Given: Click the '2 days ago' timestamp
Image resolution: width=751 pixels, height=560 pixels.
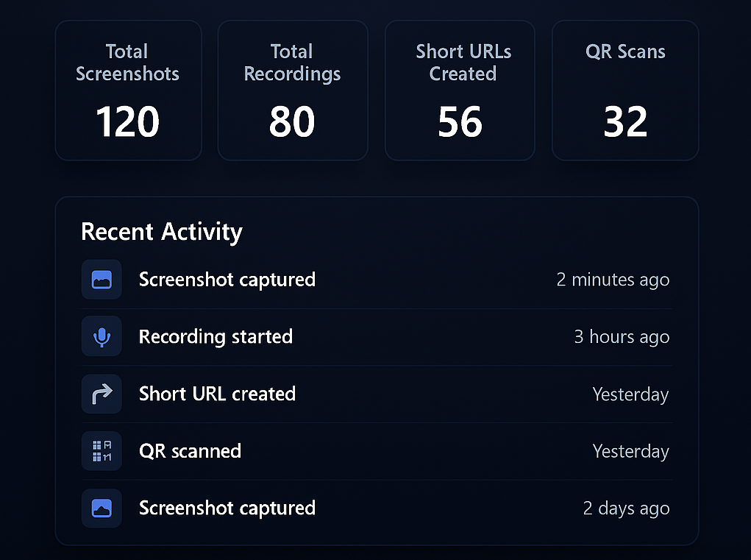Looking at the screenshot, I should 626,508.
